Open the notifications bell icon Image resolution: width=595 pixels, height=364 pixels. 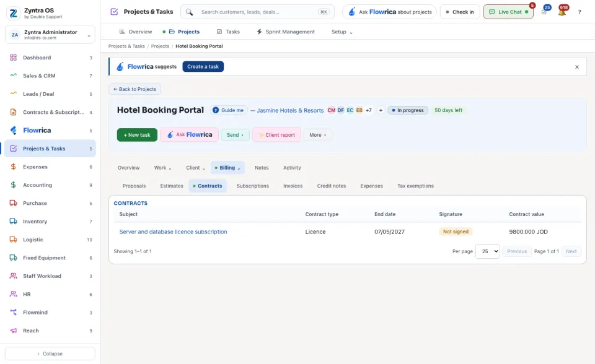tap(562, 12)
